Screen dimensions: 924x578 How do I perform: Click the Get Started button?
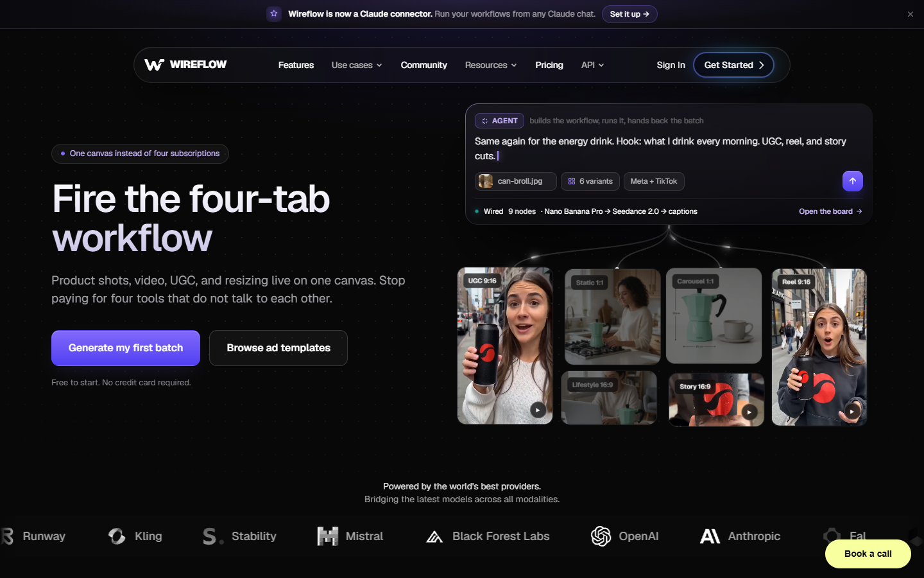click(733, 65)
